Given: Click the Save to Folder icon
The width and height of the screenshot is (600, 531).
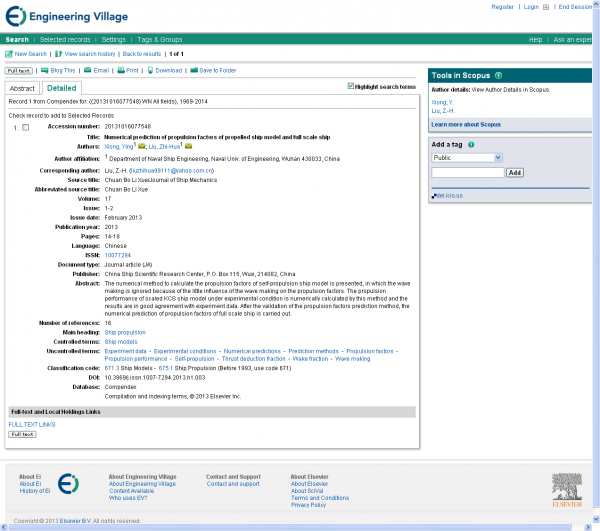Looking at the screenshot, I should tap(194, 70).
